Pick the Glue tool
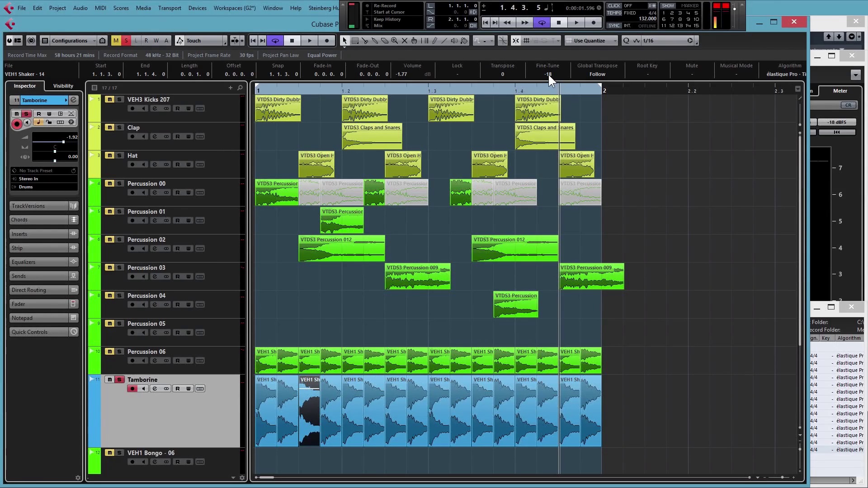The height and width of the screenshot is (488, 868). [x=375, y=41]
